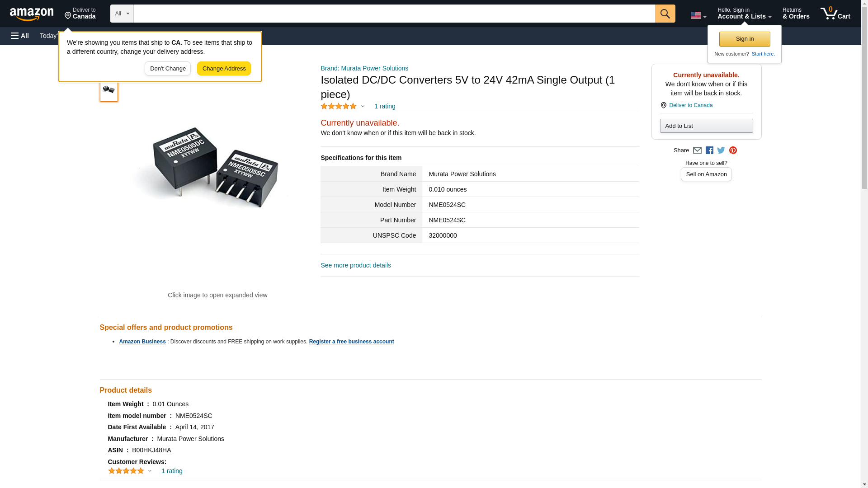Viewport: 868px width, 488px height.
Task: Click the Add to List button
Action: (x=706, y=126)
